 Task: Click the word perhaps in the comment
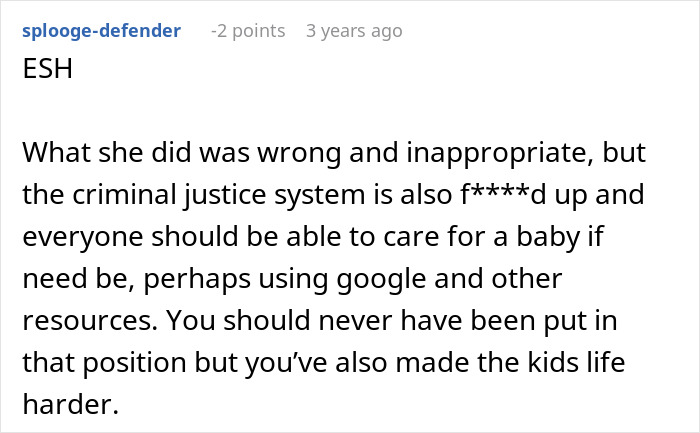[x=197, y=279]
